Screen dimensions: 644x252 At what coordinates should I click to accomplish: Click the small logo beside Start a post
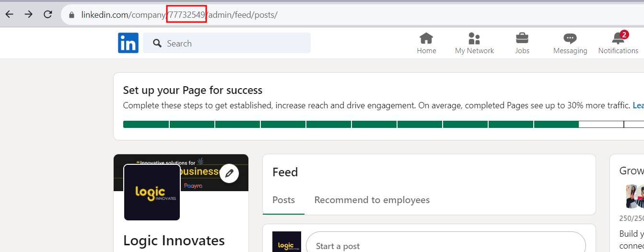(x=287, y=242)
